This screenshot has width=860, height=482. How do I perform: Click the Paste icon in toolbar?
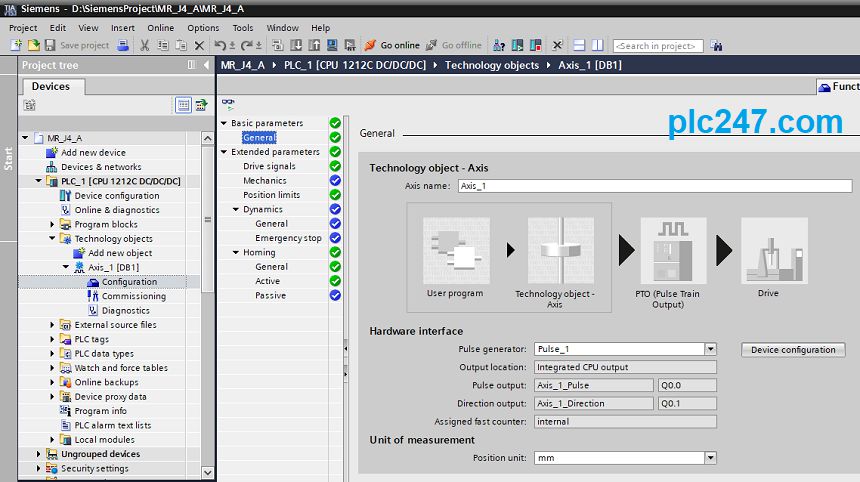click(181, 45)
